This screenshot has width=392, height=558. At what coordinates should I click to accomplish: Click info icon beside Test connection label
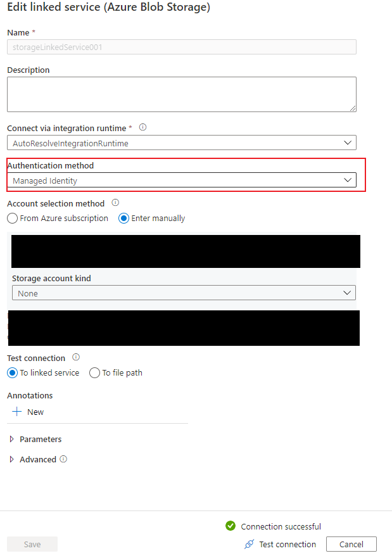(76, 357)
